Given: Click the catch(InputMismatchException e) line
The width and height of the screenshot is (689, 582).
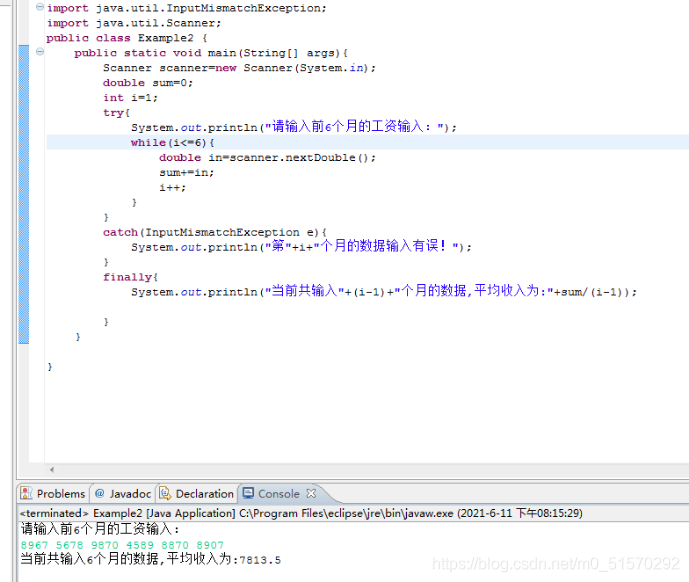Looking at the screenshot, I should tap(215, 232).
